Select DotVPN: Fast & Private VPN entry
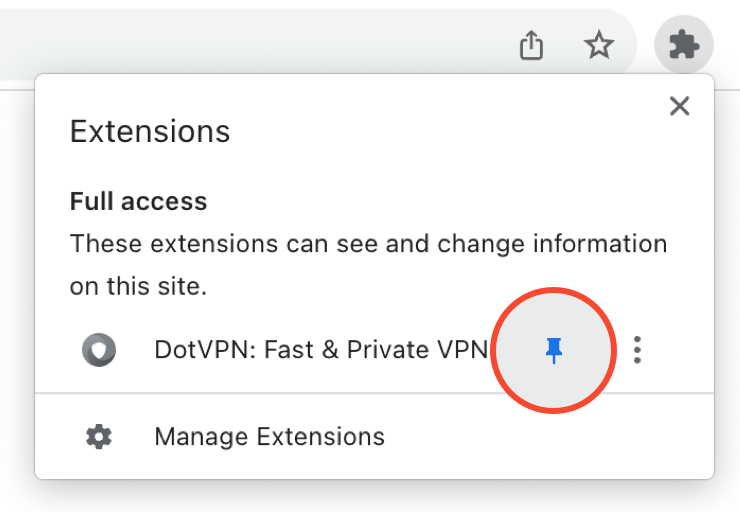 [x=320, y=350]
